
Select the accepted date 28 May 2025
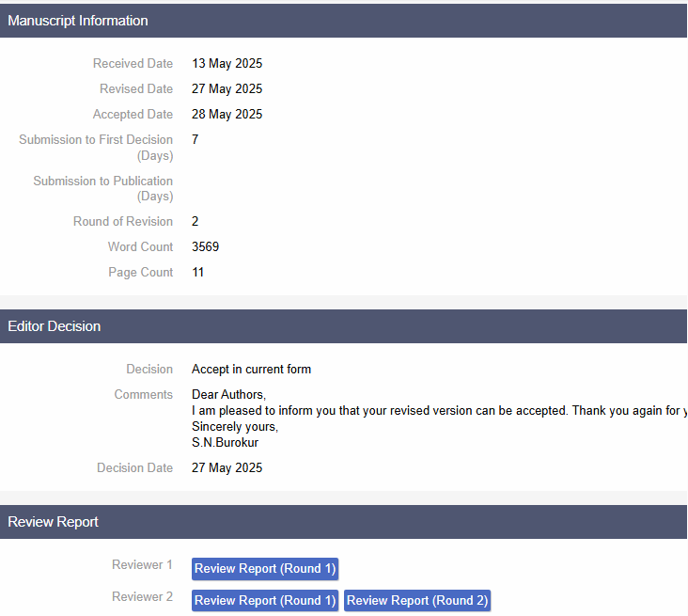pyautogui.click(x=227, y=115)
